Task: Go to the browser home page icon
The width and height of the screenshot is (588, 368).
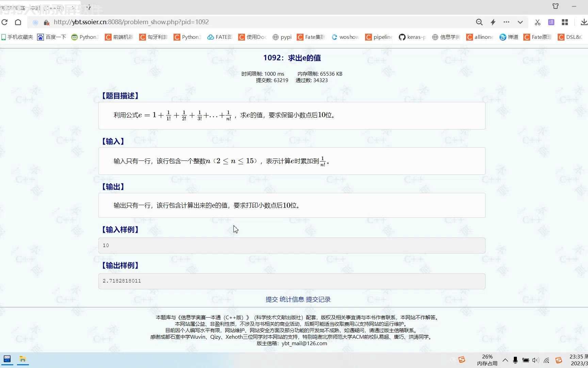Action: click(18, 22)
